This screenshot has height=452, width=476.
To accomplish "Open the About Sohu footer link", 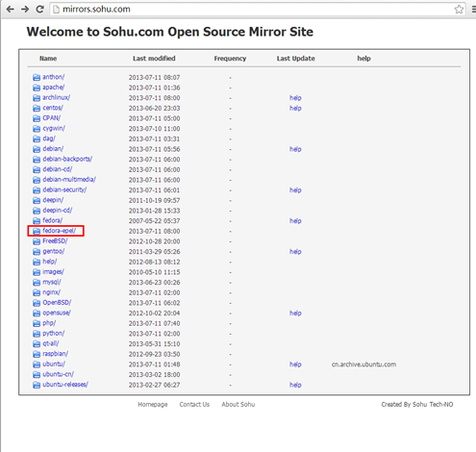I will (x=238, y=405).
